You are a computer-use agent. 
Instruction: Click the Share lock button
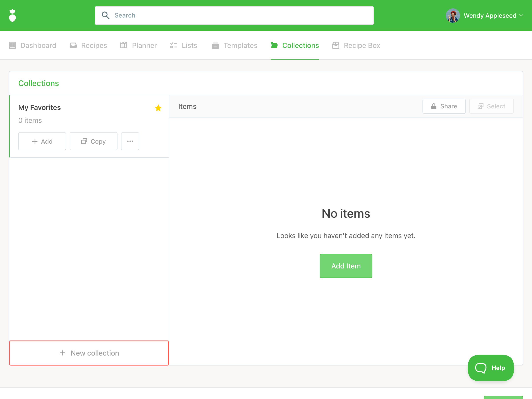pyautogui.click(x=444, y=106)
